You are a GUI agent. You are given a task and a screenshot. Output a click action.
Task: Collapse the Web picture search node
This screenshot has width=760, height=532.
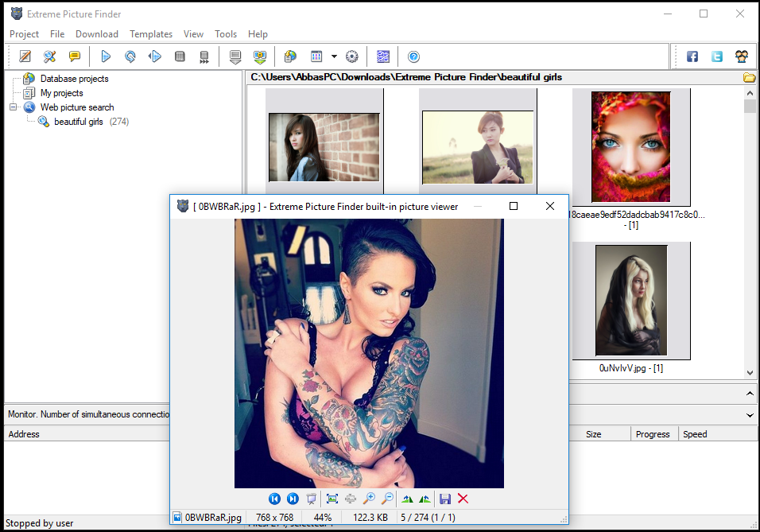[x=13, y=107]
